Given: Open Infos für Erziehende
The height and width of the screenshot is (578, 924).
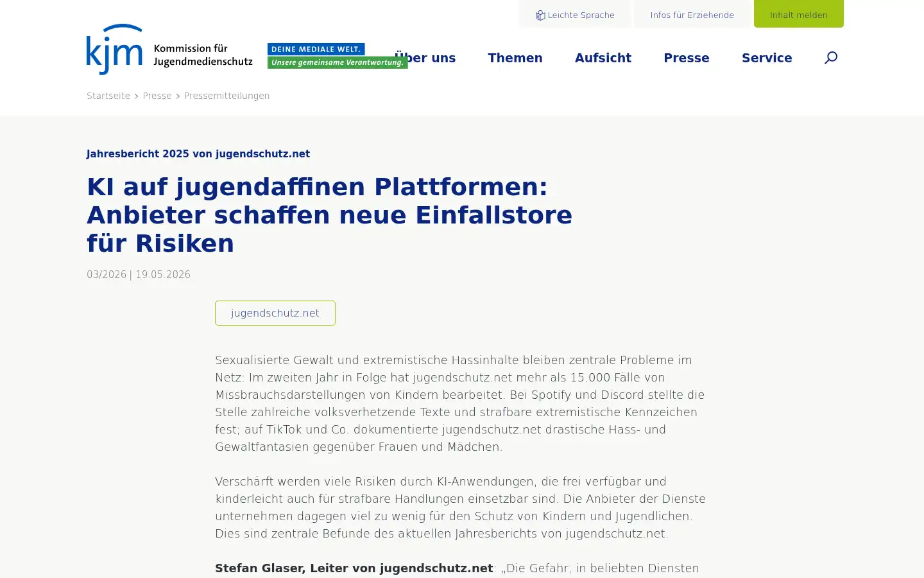Looking at the screenshot, I should click(x=692, y=14).
